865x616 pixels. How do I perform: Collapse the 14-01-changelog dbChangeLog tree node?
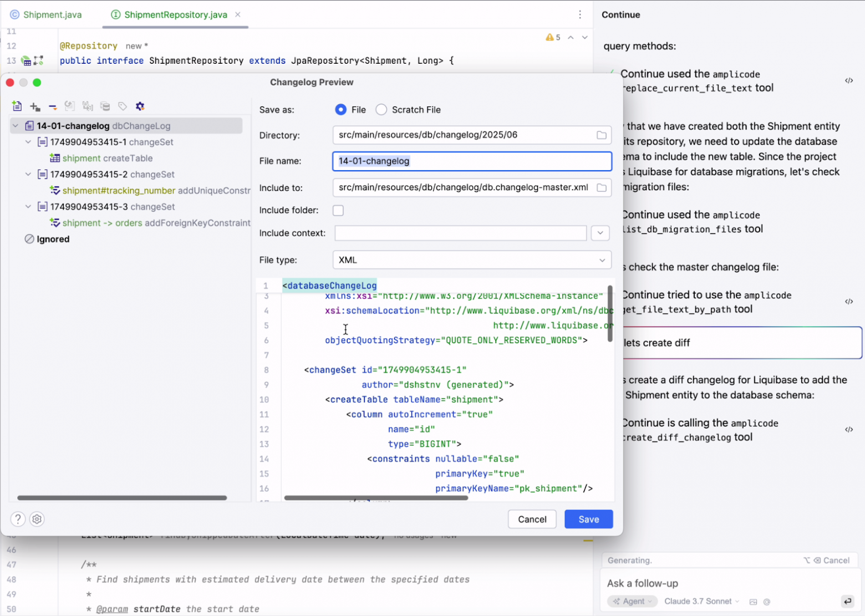pyautogui.click(x=15, y=126)
